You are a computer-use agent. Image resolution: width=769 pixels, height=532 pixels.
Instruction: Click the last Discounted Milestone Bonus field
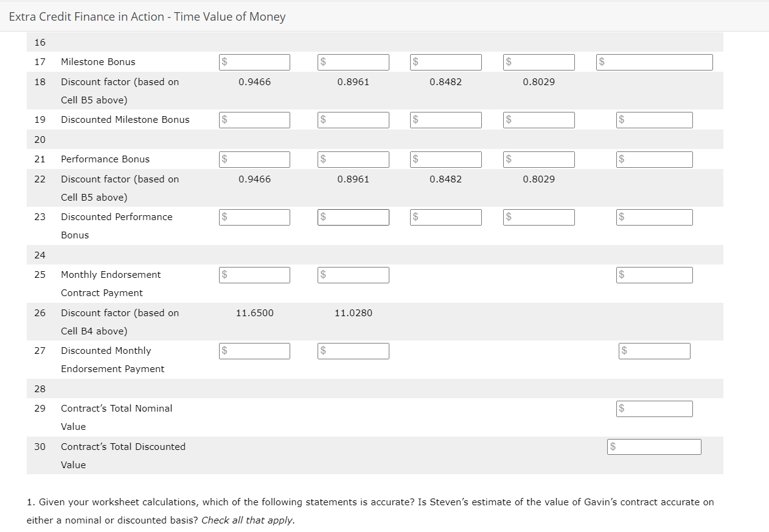click(654, 120)
